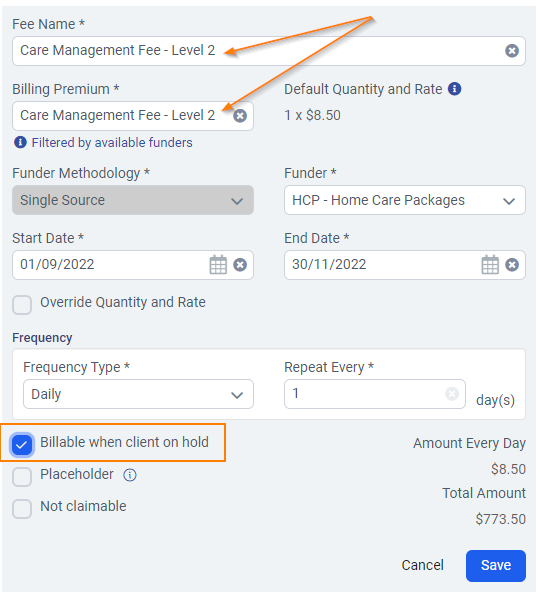Open the Start Date calendar picker
Image resolution: width=544 pixels, height=595 pixels.
218,264
